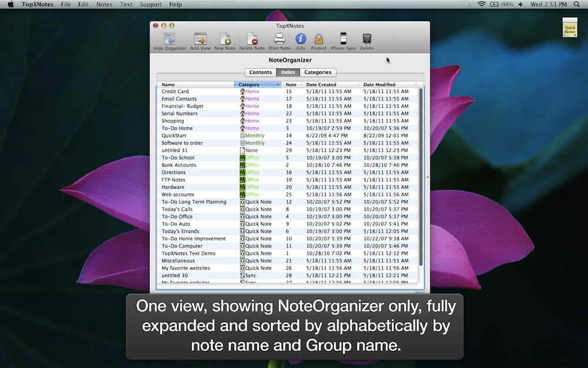Select My favorite websites Quick Note row
Image resolution: width=588 pixels, height=368 pixels.
click(288, 268)
